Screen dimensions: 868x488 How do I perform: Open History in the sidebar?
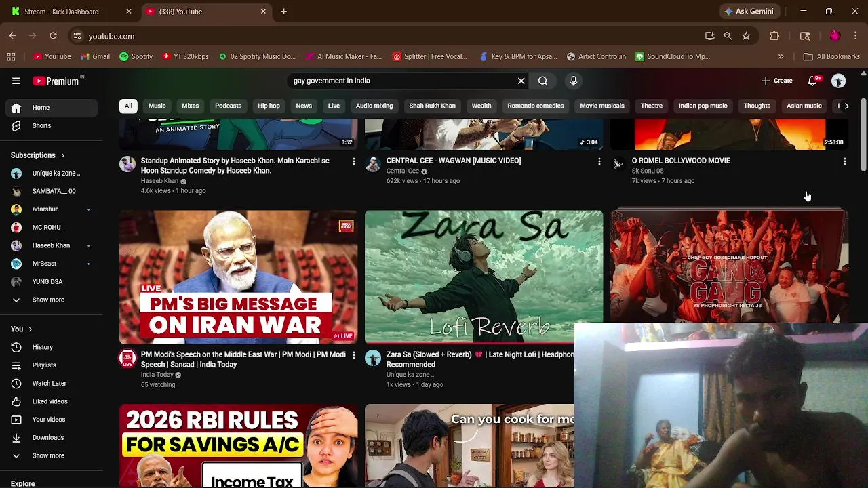[52, 347]
